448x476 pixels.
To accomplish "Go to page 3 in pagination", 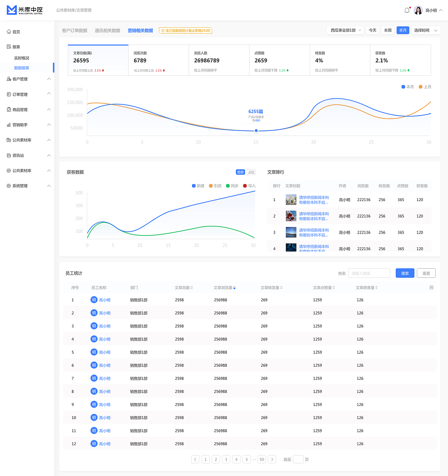I will [x=226, y=460].
